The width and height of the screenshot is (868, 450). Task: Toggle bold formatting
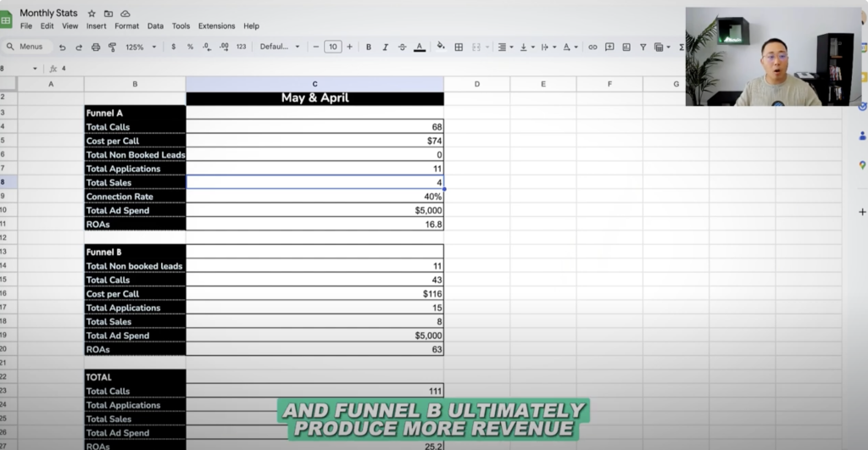click(x=369, y=47)
